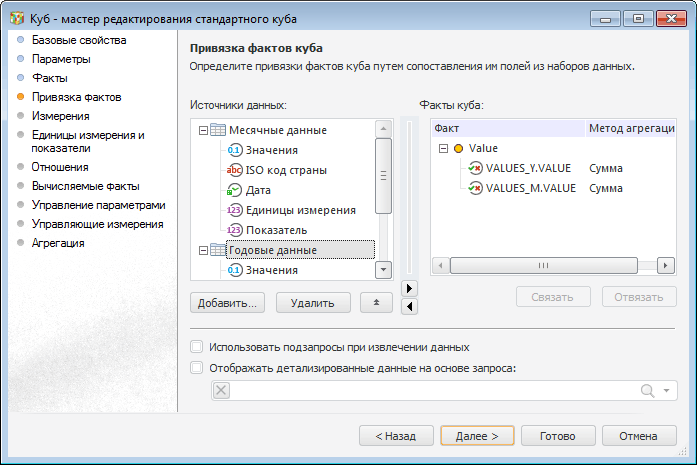The image size is (697, 465).
Task: Click the Дата date field icon
Action: tap(235, 190)
